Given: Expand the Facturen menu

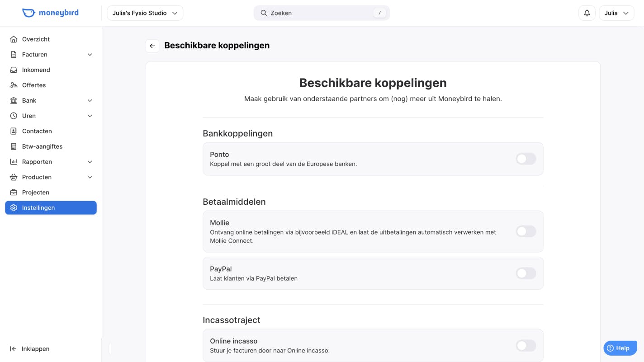Looking at the screenshot, I should tap(90, 54).
